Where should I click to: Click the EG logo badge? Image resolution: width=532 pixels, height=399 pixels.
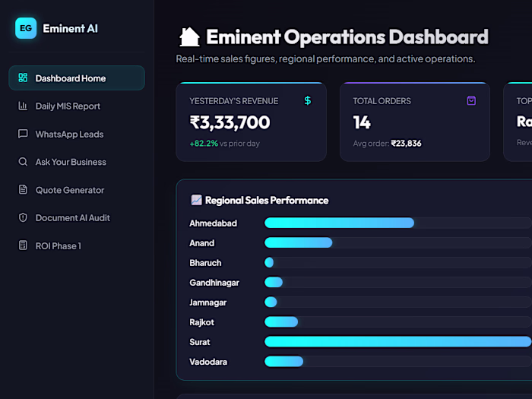[x=26, y=28]
